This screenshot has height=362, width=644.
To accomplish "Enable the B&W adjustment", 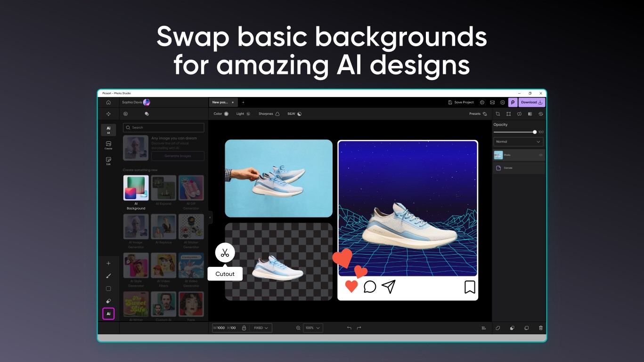I will 294,113.
